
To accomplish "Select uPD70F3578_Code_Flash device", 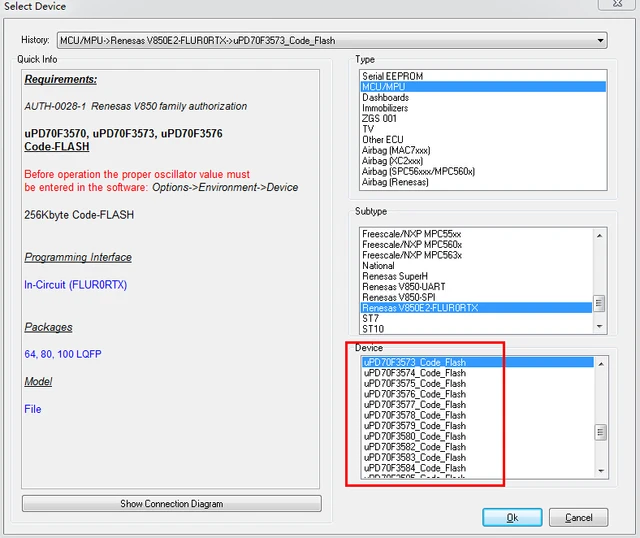I will tap(478, 416).
